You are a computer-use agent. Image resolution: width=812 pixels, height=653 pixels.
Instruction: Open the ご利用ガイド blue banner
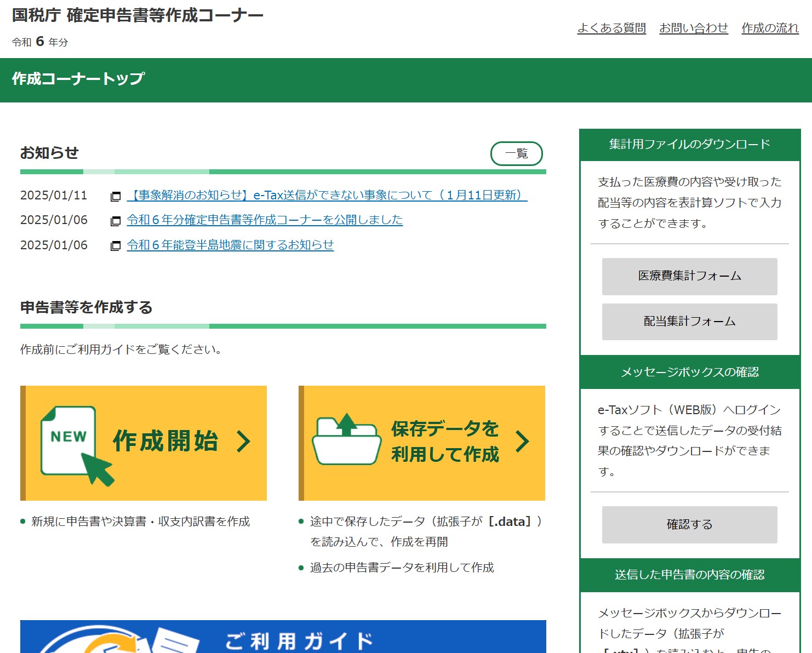pyautogui.click(x=283, y=637)
